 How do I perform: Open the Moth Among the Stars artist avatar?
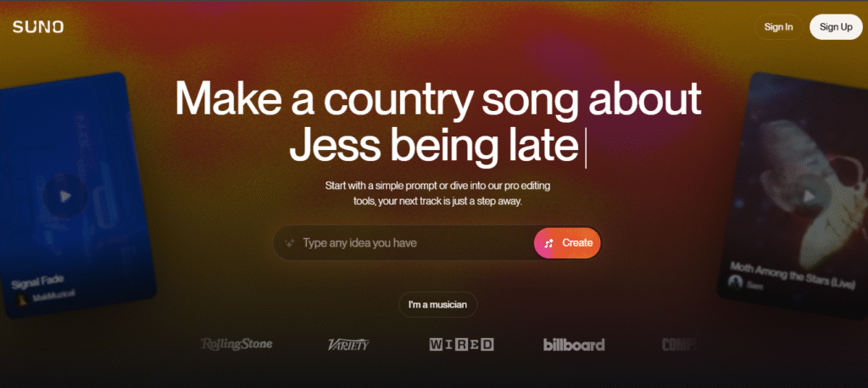point(735,281)
